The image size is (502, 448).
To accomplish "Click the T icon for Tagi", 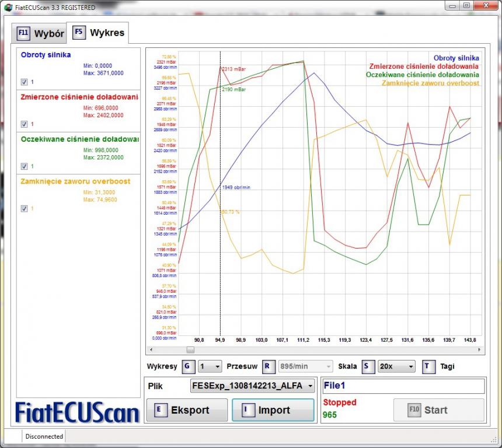I will [x=428, y=367].
